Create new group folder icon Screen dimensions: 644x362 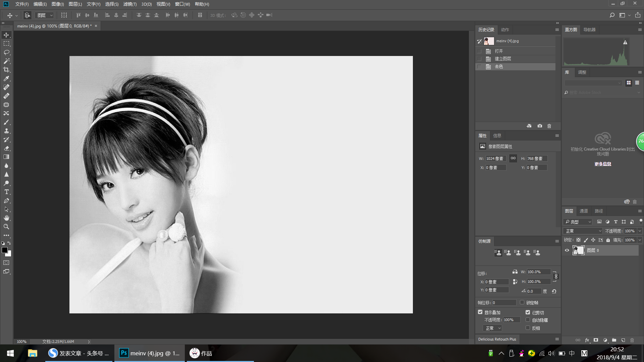coord(614,340)
